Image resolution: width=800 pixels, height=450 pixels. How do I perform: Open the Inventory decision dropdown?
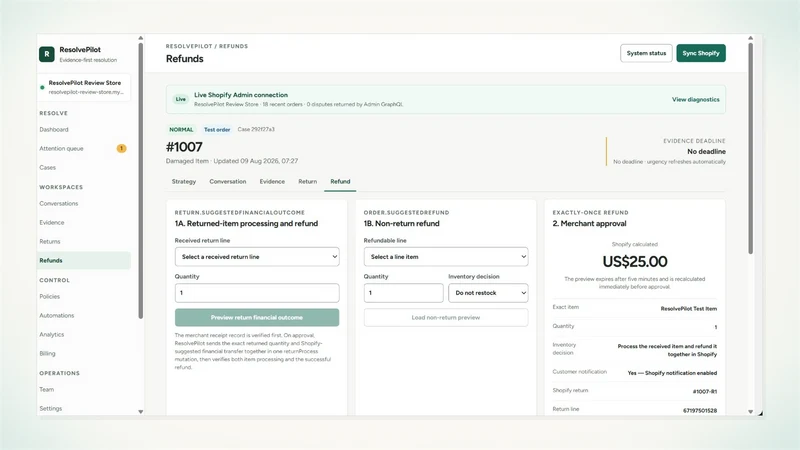pos(488,293)
